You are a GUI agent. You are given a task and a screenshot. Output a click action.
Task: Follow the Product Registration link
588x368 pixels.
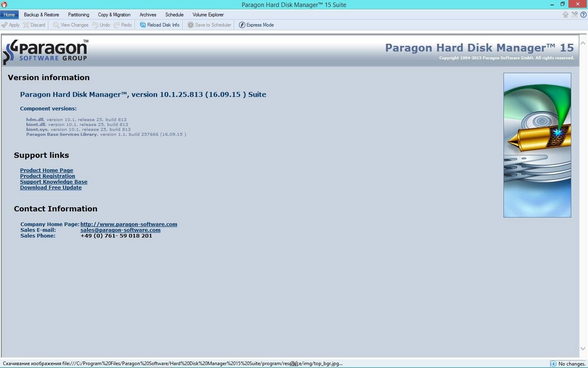pyautogui.click(x=47, y=176)
